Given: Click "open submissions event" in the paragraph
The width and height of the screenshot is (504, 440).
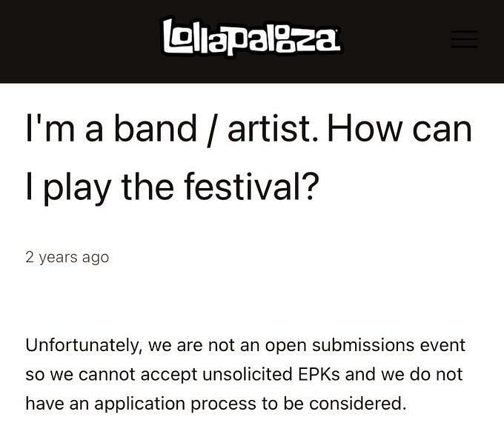Looking at the screenshot, I should pos(365,346).
